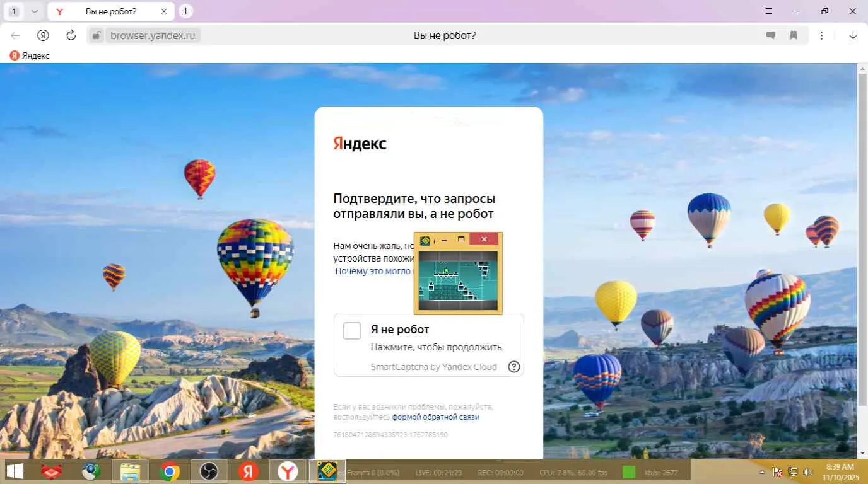Open the SmartCaptcha help question-mark icon
Image resolution: width=868 pixels, height=484 pixels.
(x=514, y=367)
